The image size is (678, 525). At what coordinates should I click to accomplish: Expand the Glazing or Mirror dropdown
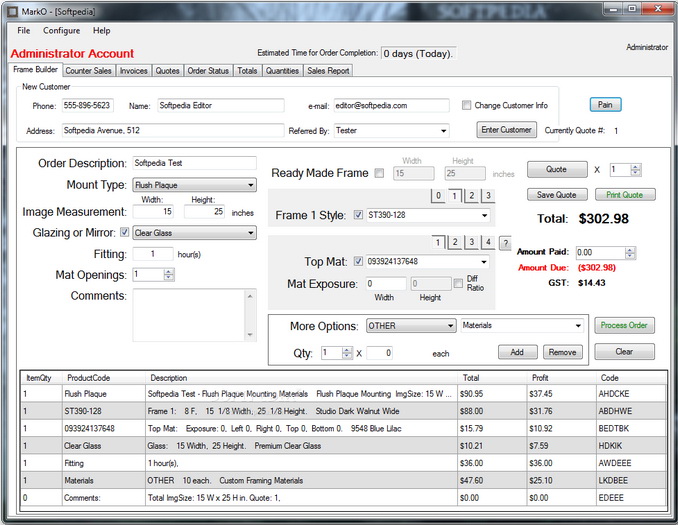249,233
